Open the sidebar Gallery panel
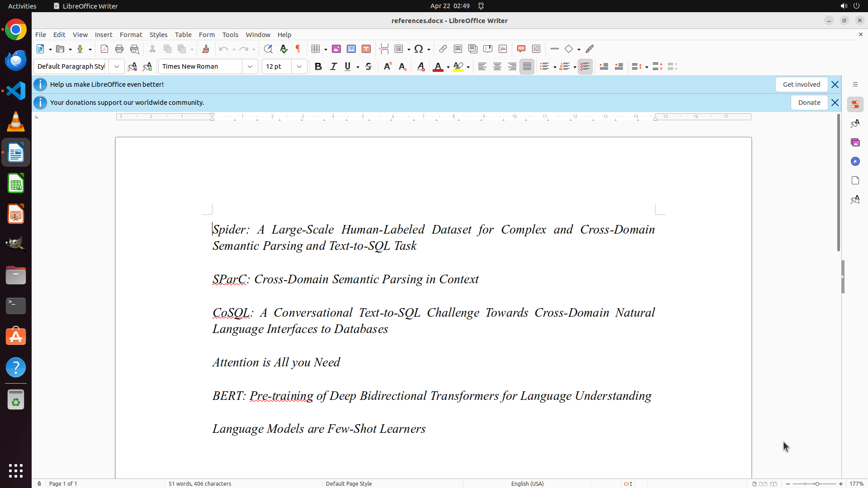The image size is (868, 488). pyautogui.click(x=855, y=143)
